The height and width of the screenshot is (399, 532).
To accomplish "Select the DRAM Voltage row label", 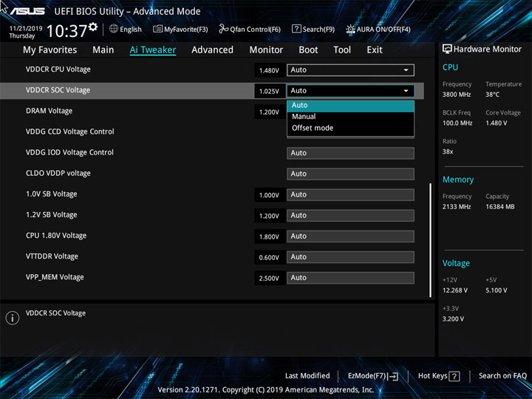I will 49,111.
